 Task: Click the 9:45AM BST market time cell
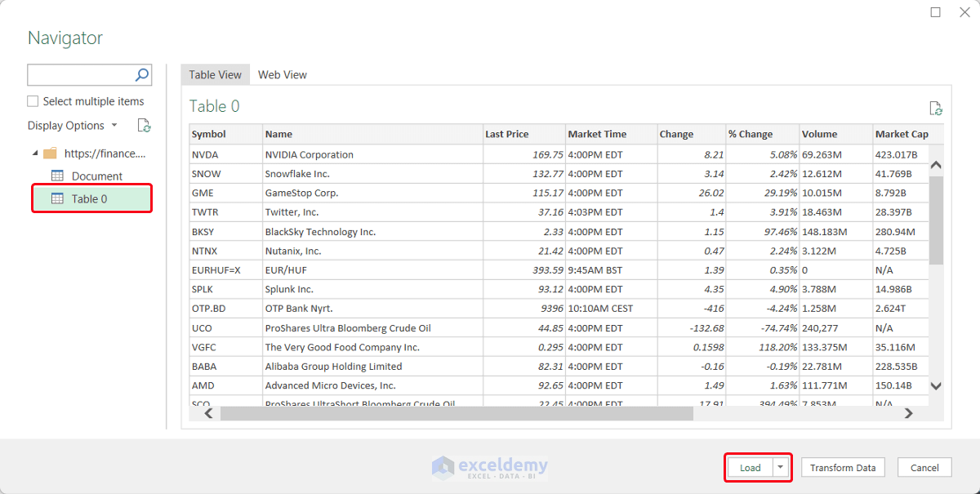pyautogui.click(x=612, y=270)
